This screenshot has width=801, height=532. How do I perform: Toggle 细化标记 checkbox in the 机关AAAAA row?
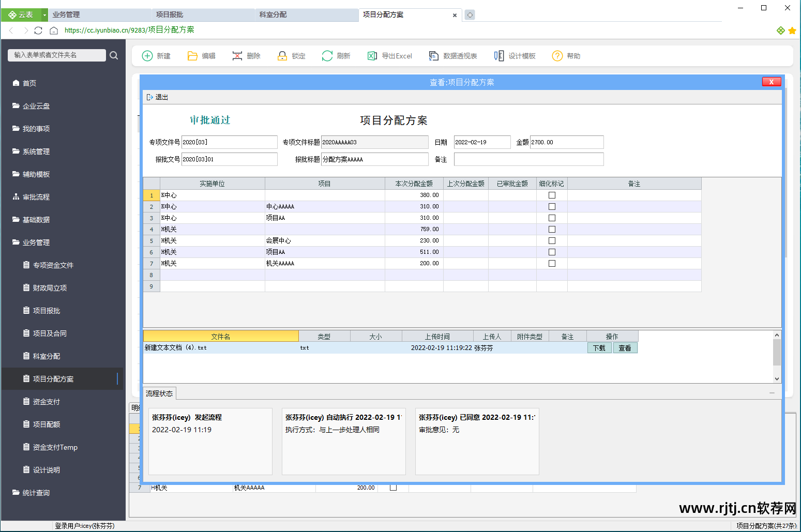(x=552, y=264)
